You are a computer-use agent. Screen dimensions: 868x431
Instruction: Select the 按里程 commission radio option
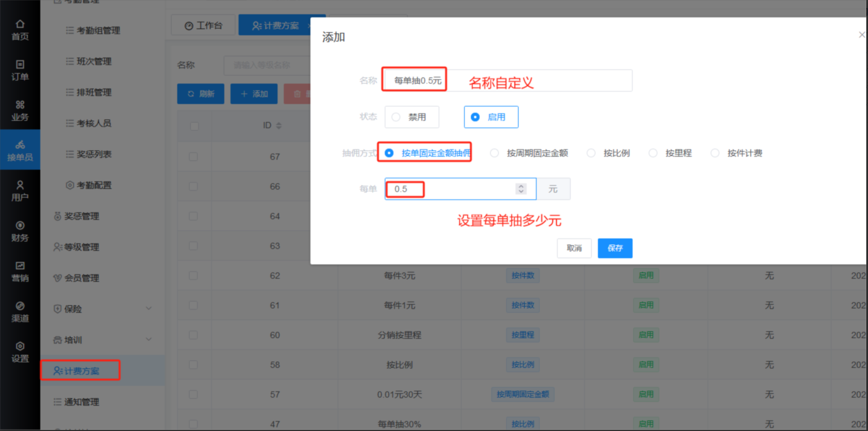tap(653, 153)
